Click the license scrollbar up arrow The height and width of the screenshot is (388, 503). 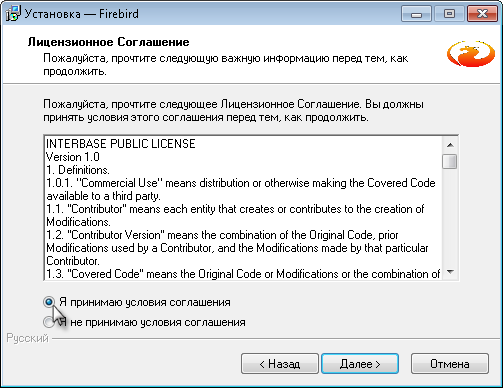point(450,145)
